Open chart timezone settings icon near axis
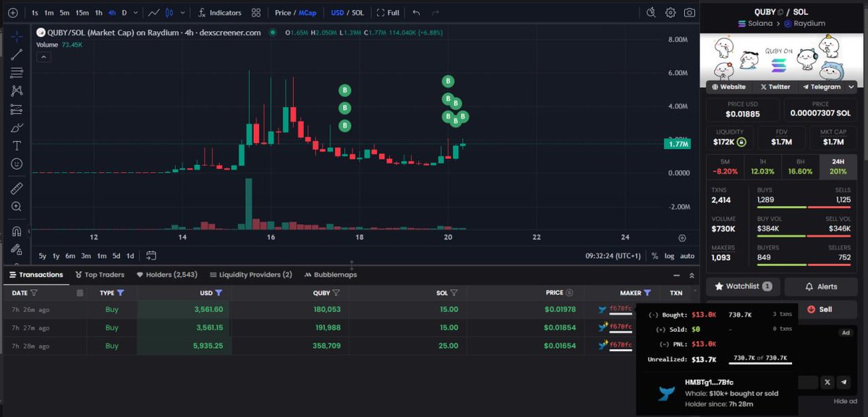 [x=681, y=238]
